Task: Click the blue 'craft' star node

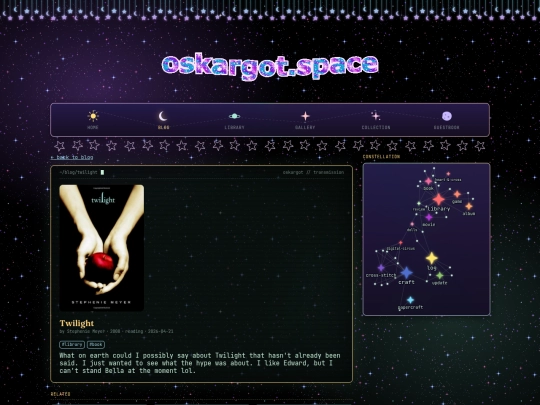Action: tap(407, 272)
